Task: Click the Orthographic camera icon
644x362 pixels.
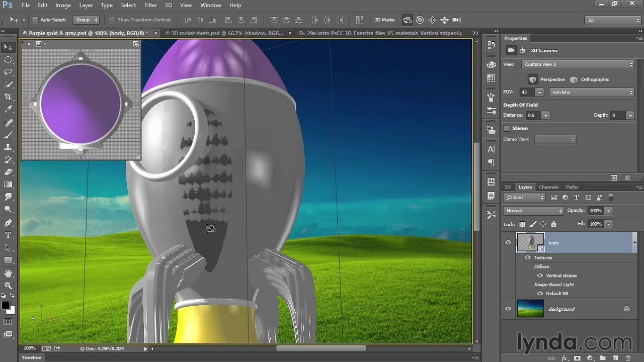Action: [573, 79]
